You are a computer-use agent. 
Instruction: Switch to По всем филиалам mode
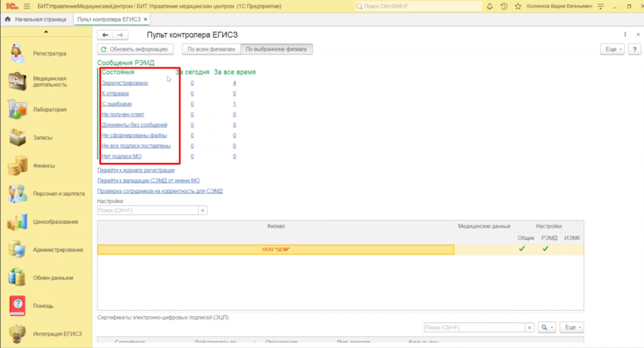coord(211,49)
